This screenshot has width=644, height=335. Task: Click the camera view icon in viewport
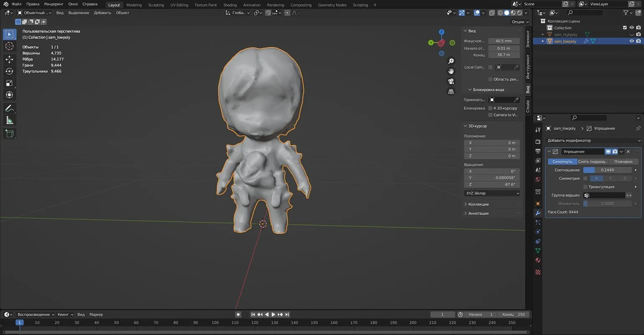pyautogui.click(x=451, y=81)
